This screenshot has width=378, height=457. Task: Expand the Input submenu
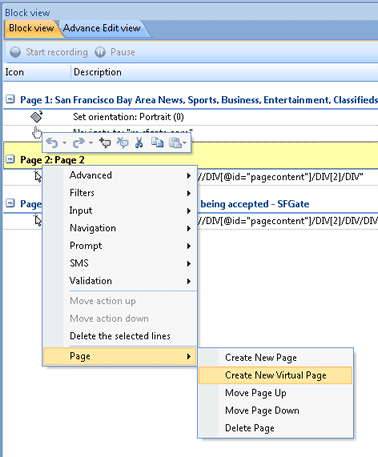coord(120,211)
